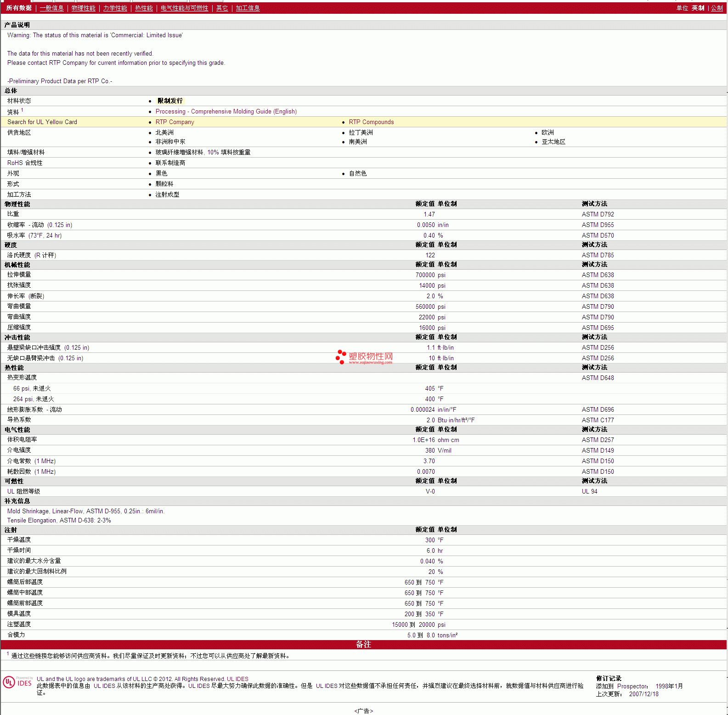
Task: Click the 颗粒料 form value
Action: [x=164, y=184]
